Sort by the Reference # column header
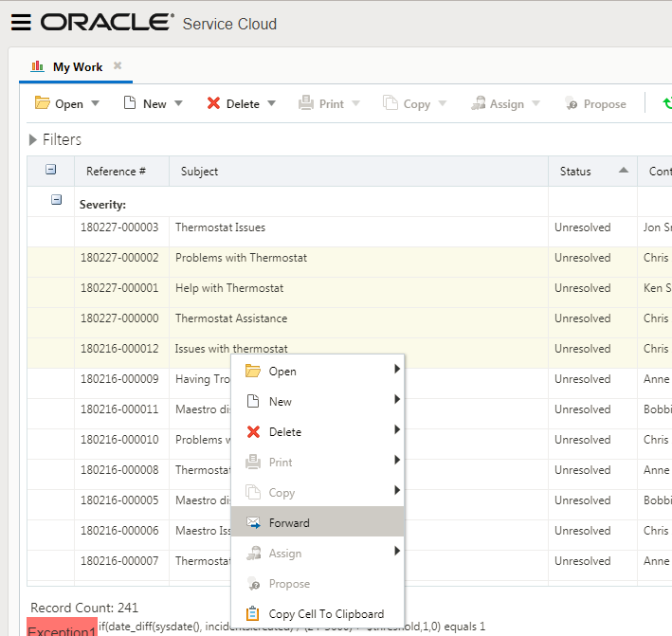672x636 pixels. pos(116,172)
